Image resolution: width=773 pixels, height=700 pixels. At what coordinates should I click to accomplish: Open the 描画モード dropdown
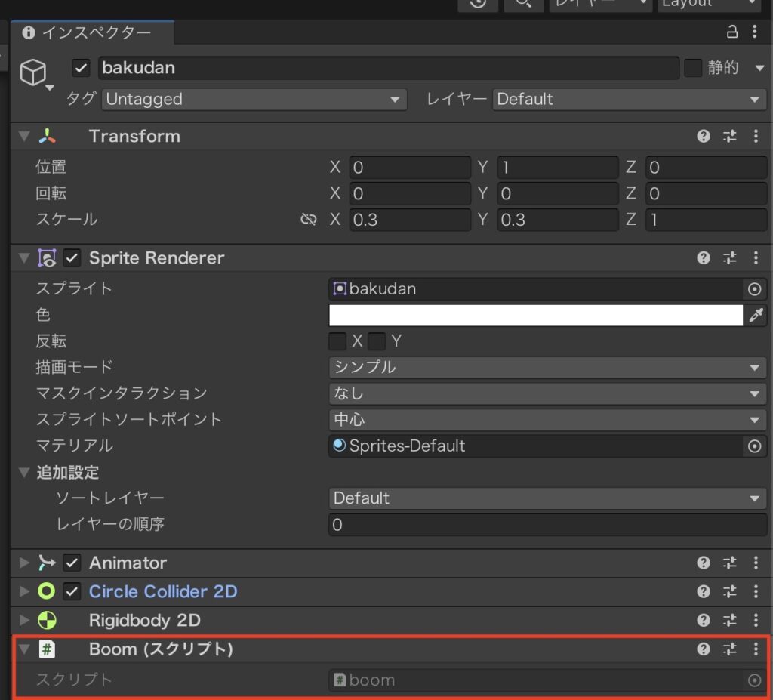coord(547,367)
